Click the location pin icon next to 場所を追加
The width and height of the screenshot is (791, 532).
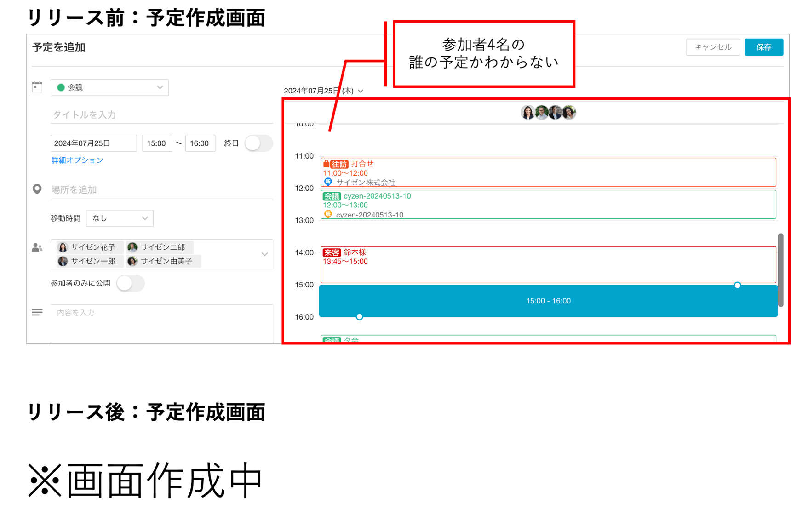pos(37,189)
